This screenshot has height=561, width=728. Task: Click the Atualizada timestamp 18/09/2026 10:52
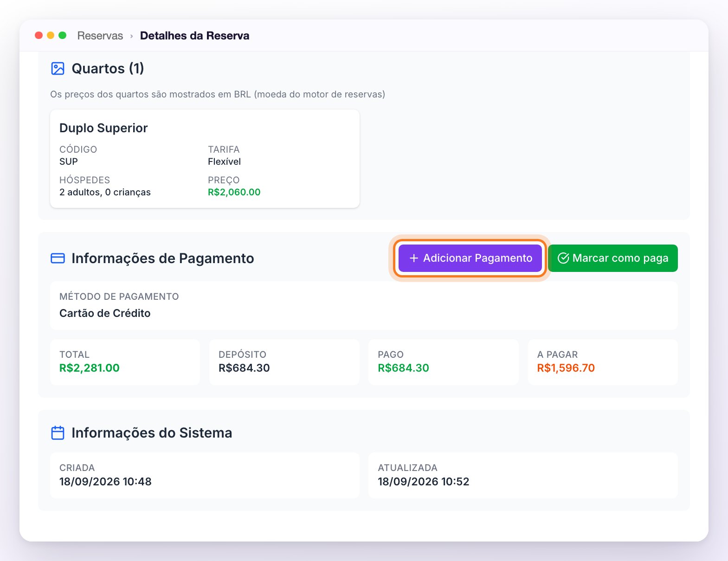[x=424, y=482]
